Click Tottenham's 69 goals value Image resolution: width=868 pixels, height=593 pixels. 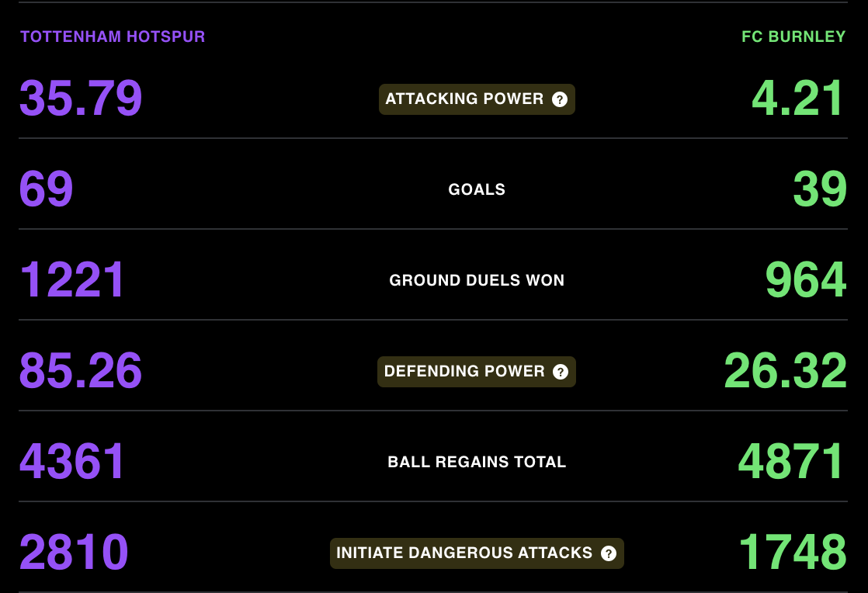tap(46, 189)
